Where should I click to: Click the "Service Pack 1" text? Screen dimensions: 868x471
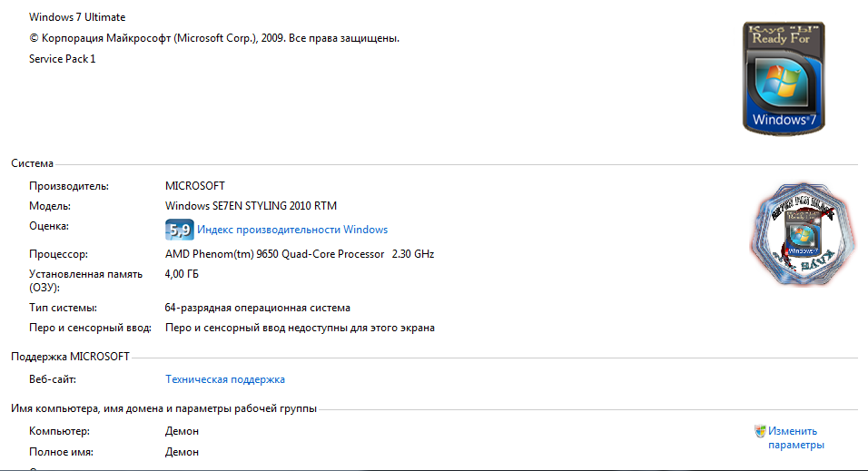(x=62, y=59)
